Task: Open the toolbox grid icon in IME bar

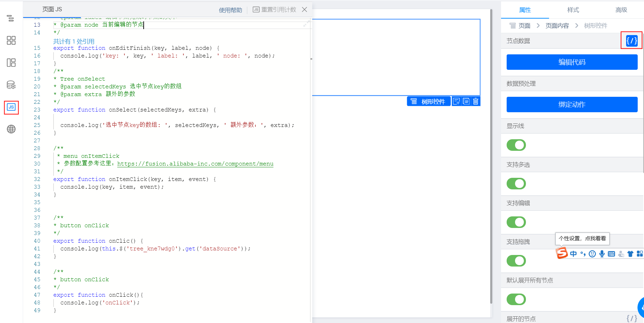Action: (x=640, y=254)
